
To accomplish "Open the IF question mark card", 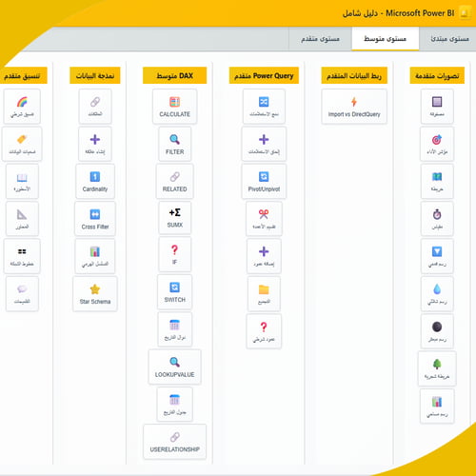I will [174, 254].
